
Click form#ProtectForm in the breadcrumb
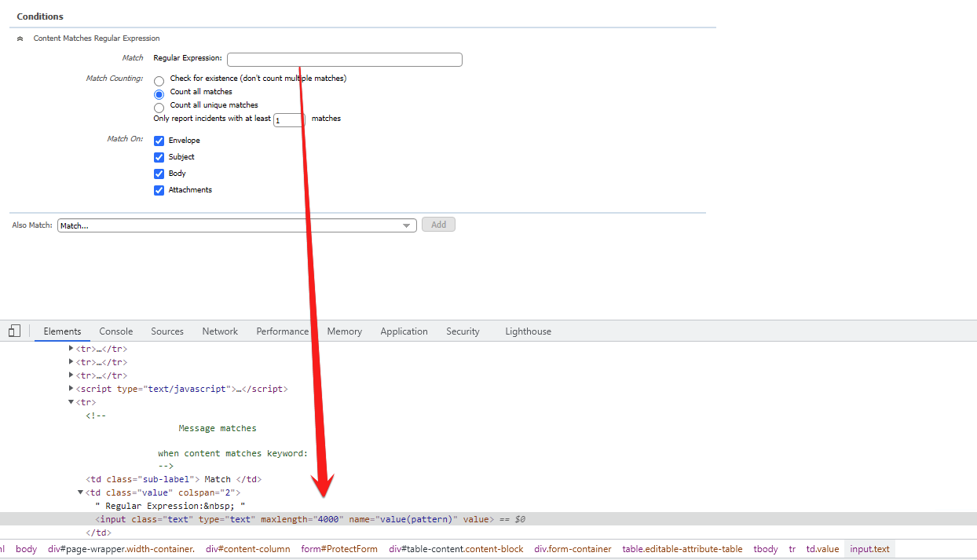pos(339,549)
